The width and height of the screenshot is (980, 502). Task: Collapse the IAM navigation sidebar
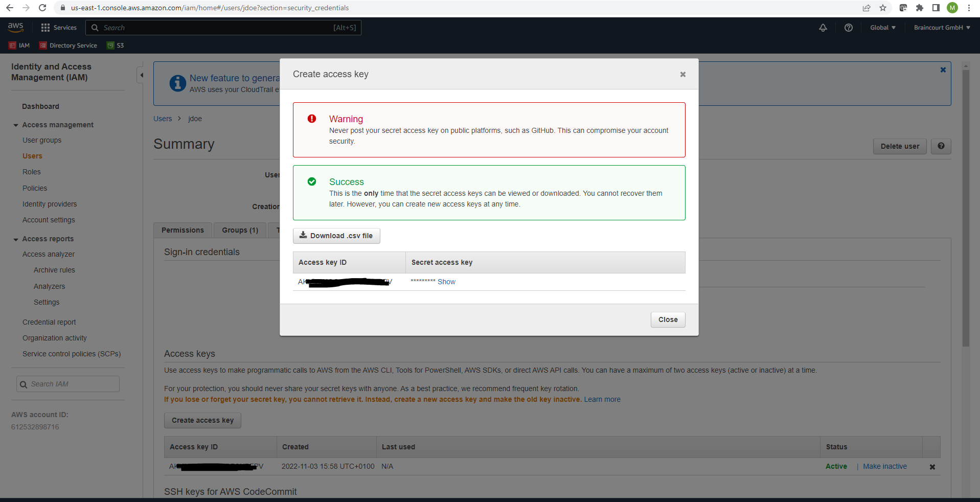point(142,75)
